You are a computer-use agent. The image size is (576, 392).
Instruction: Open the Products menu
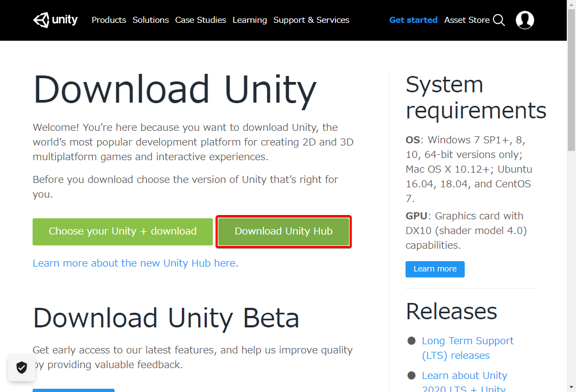109,20
